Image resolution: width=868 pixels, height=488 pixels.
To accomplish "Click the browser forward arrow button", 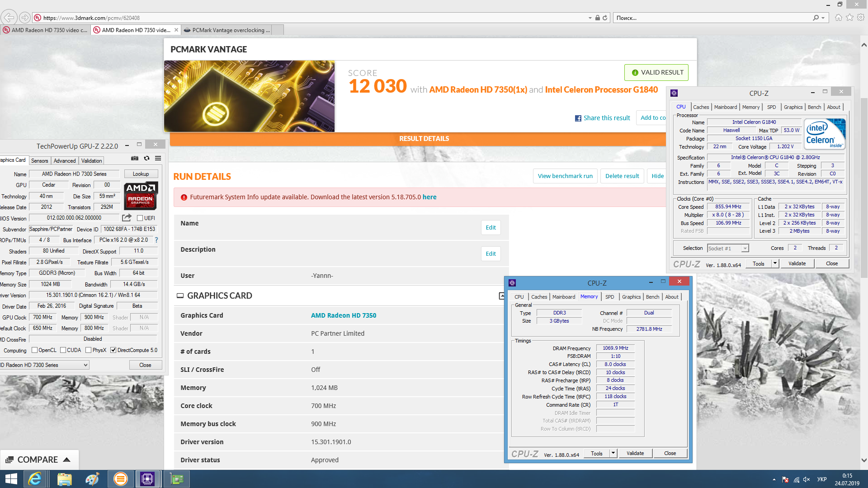I will coord(25,18).
